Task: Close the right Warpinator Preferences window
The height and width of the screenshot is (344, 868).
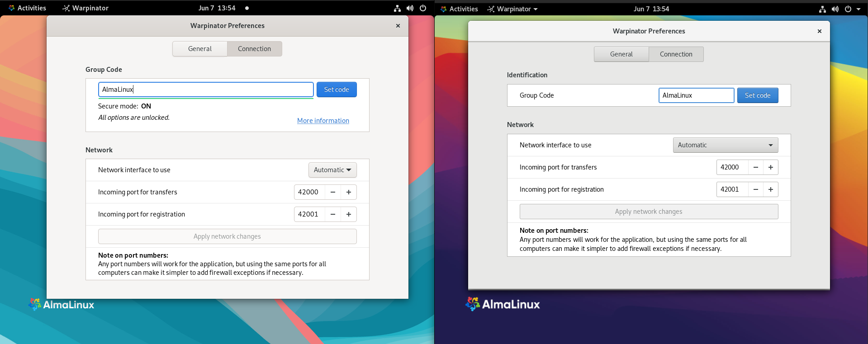Action: click(819, 31)
